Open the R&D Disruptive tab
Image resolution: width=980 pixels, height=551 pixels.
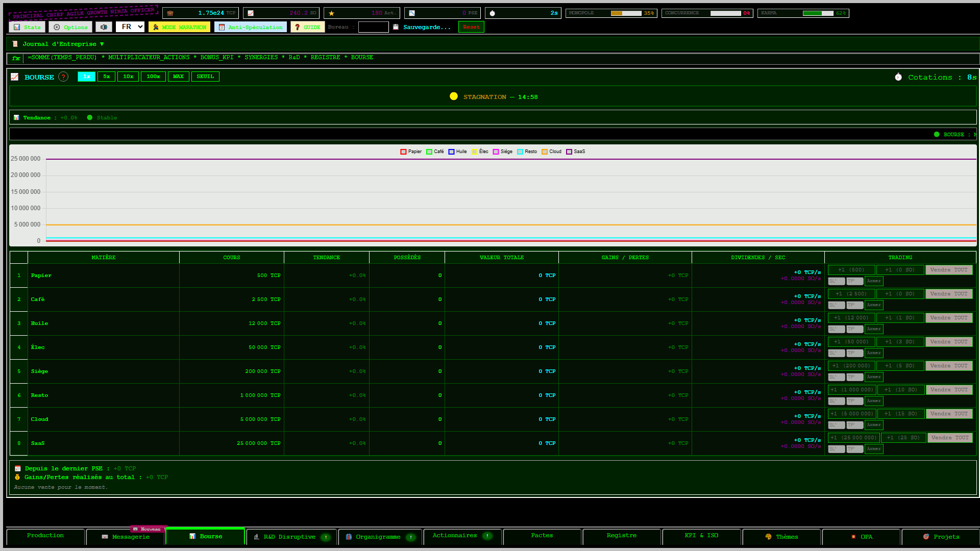(x=291, y=537)
